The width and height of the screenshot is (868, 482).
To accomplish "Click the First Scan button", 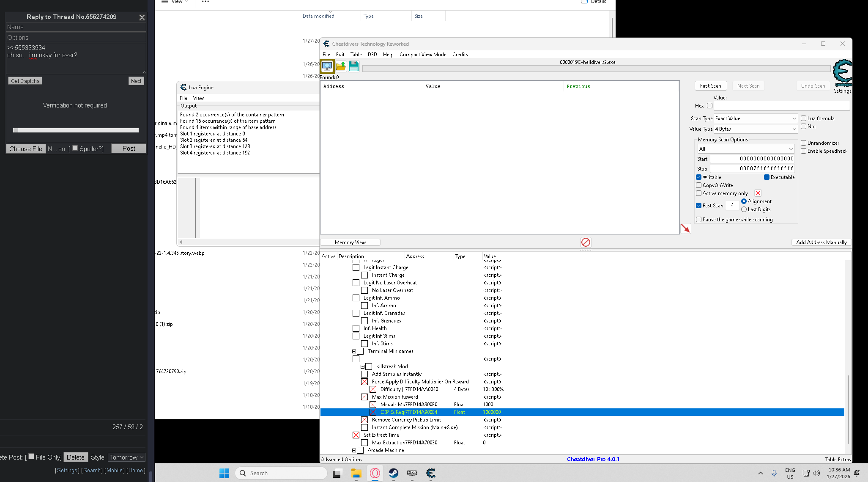I will [710, 86].
